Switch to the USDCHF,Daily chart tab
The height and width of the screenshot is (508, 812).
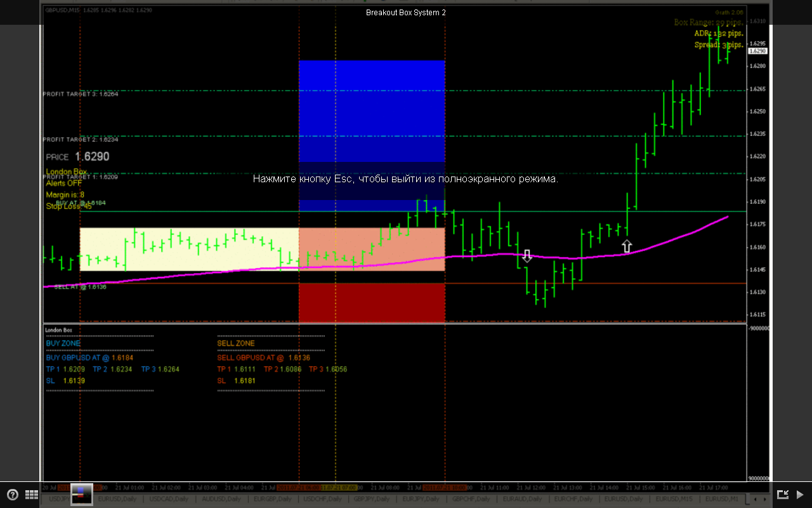(324, 499)
